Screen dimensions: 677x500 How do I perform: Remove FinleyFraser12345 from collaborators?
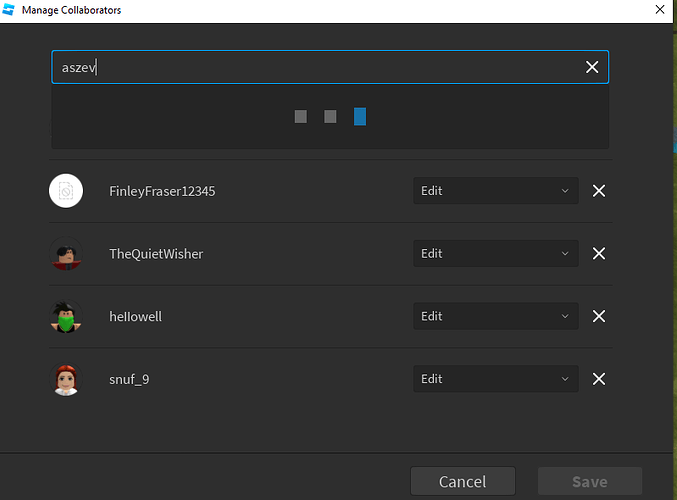(x=598, y=191)
